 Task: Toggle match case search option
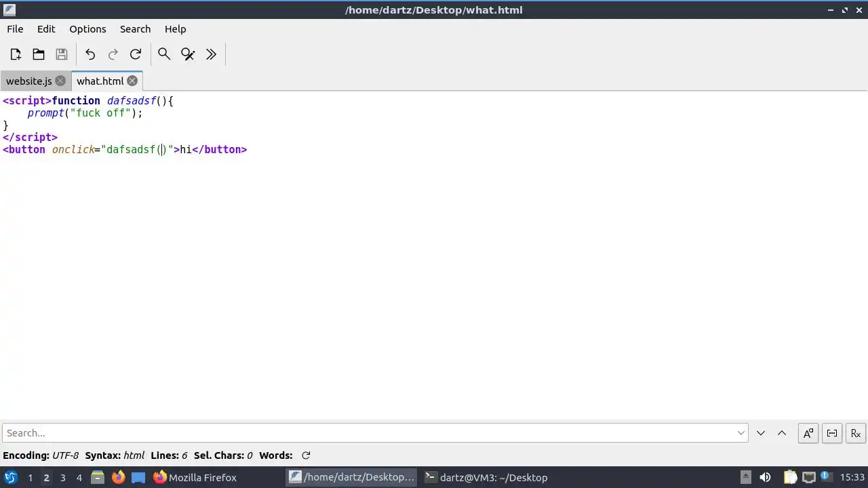click(x=808, y=433)
